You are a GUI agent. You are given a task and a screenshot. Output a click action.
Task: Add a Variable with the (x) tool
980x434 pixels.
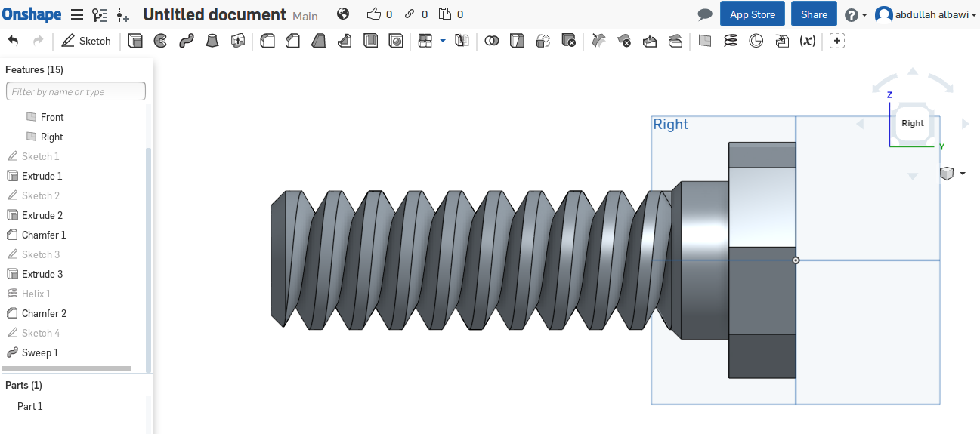(x=808, y=41)
